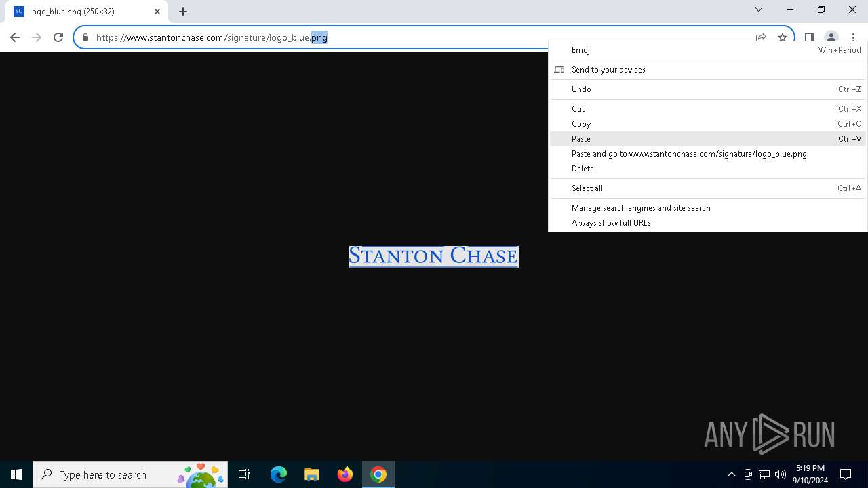
Task: Show hidden system tray icons
Action: (x=731, y=474)
